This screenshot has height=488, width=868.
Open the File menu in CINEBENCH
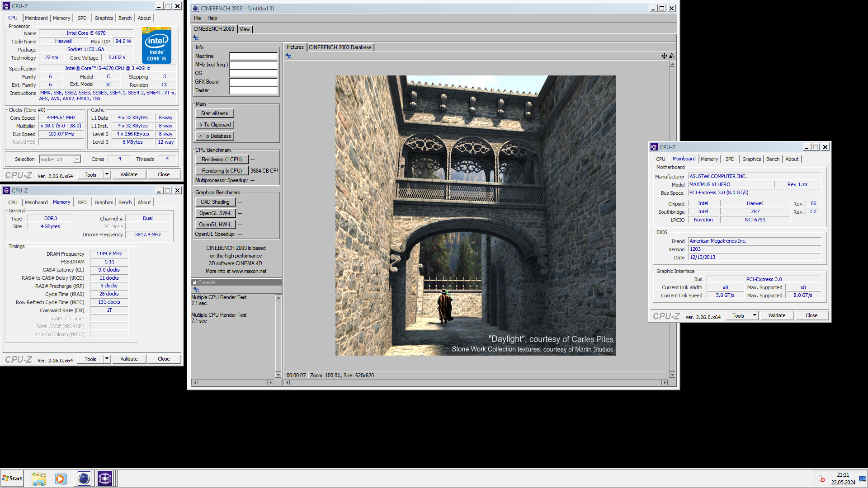pyautogui.click(x=198, y=18)
